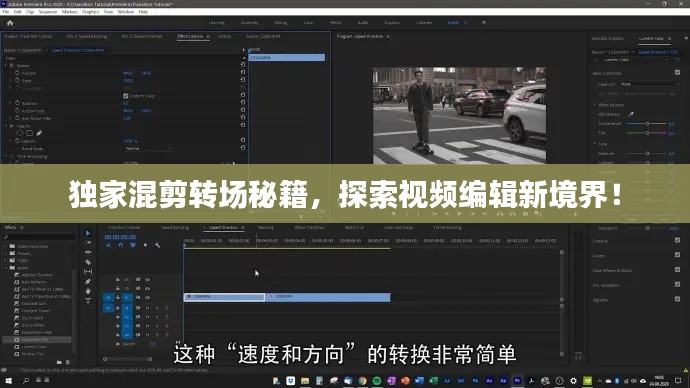Screen dimensions: 690x388
Task: Select the Track Select Forward tool
Action: [88, 242]
